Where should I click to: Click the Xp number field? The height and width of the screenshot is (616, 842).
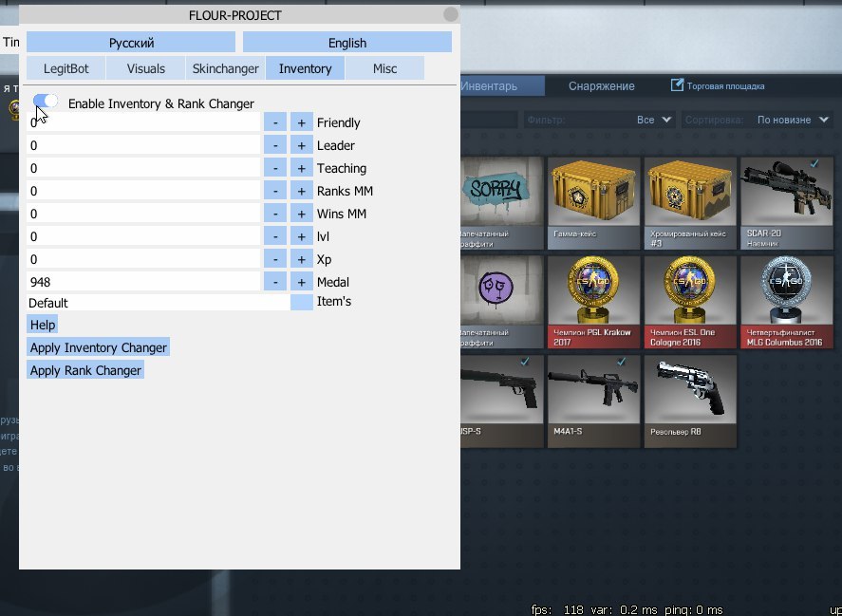(x=143, y=259)
